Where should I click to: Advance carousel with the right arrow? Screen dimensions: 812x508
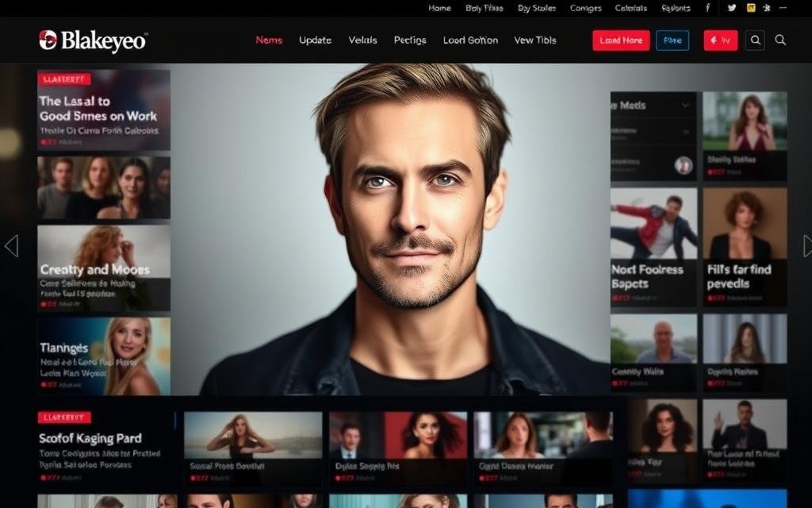click(806, 246)
